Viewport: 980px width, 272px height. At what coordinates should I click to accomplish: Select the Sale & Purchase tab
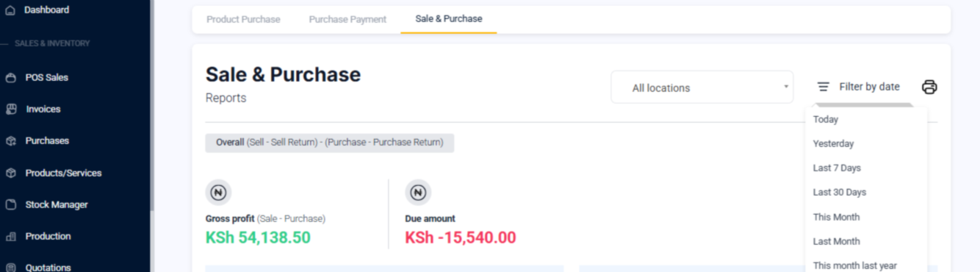[449, 19]
